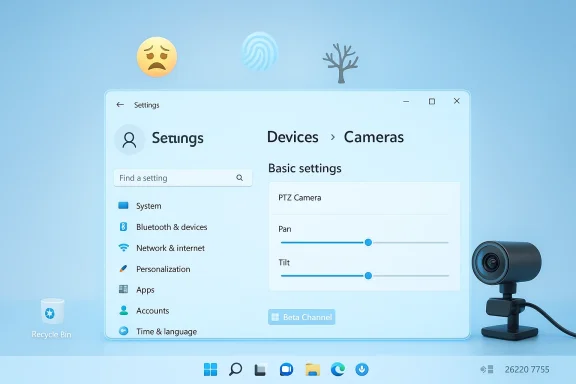
Task: Open taskbar Search
Action: tap(235, 369)
